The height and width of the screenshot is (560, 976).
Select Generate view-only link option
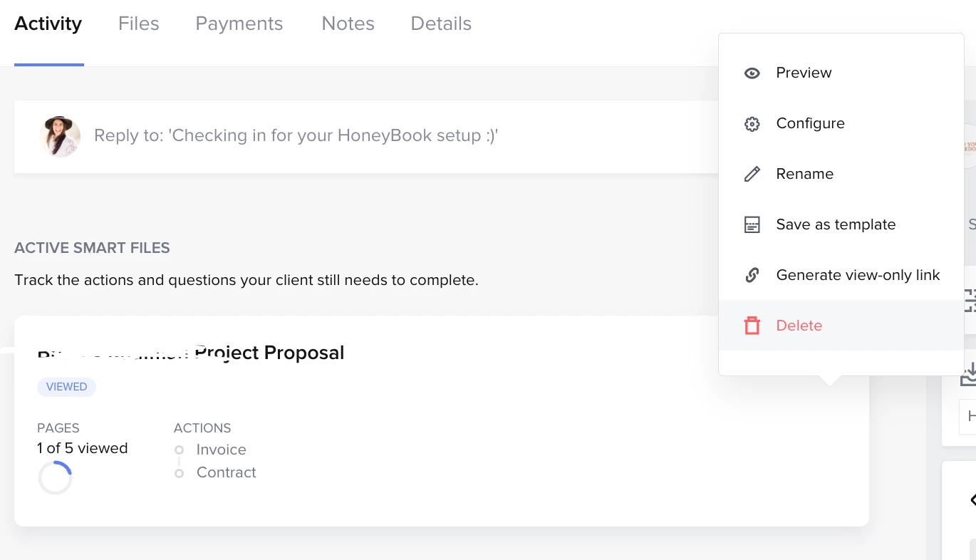tap(858, 275)
